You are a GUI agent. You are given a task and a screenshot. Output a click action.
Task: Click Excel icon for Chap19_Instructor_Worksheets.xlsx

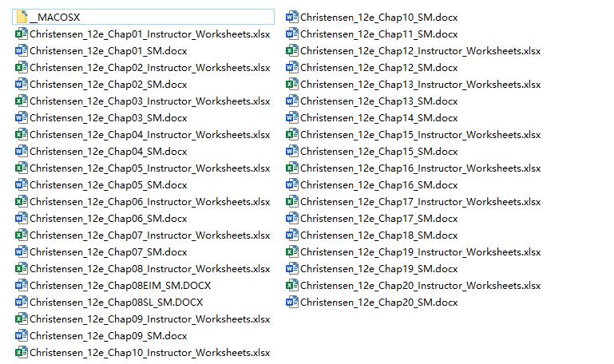click(292, 251)
